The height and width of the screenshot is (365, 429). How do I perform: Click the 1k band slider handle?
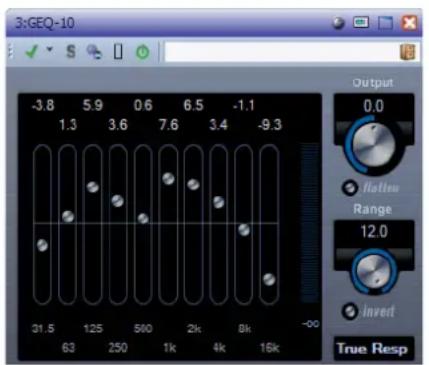[x=168, y=179]
